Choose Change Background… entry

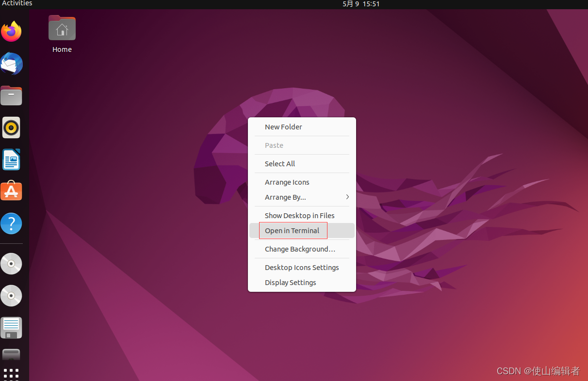coord(302,249)
